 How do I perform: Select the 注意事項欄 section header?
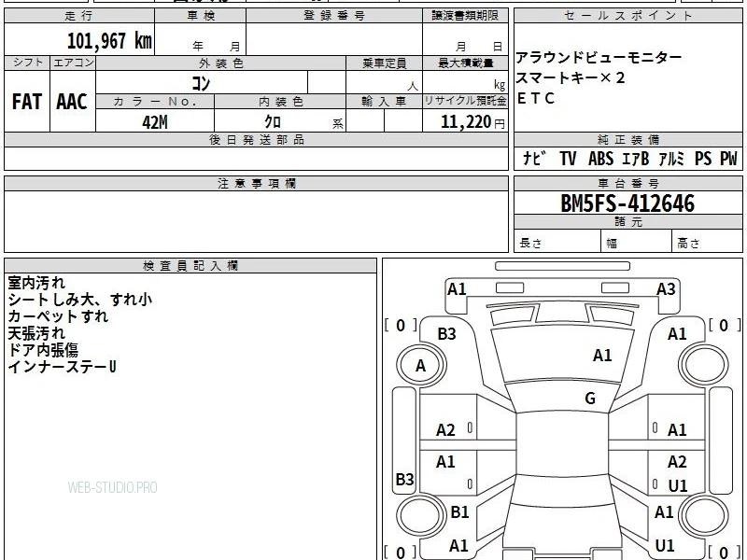click(256, 183)
